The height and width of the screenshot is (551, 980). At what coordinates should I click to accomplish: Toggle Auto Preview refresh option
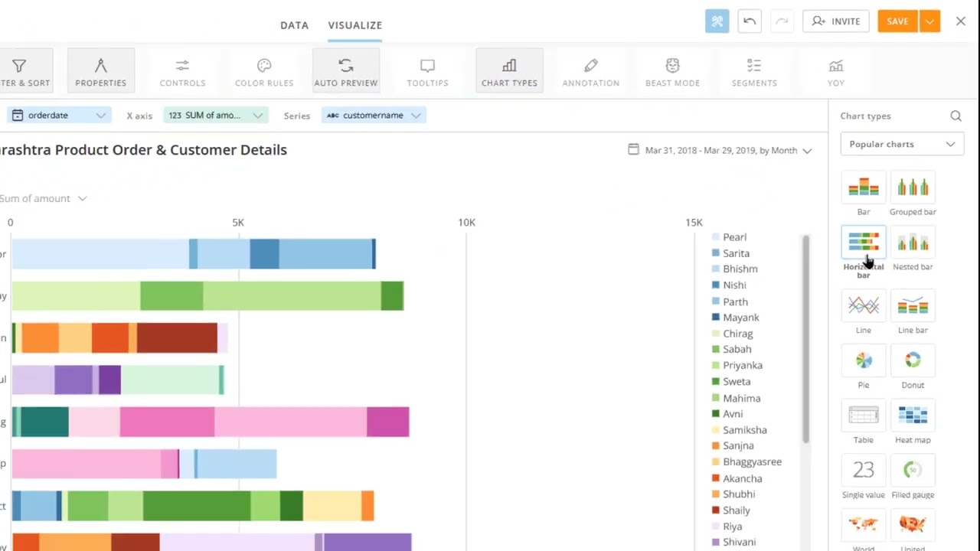pos(346,71)
